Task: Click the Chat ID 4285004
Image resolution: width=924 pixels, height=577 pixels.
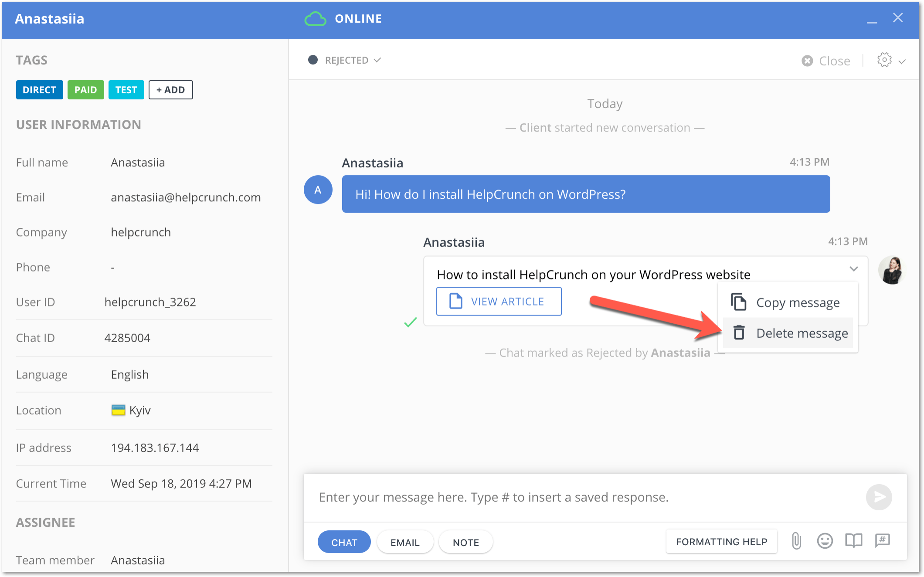Action: (127, 338)
